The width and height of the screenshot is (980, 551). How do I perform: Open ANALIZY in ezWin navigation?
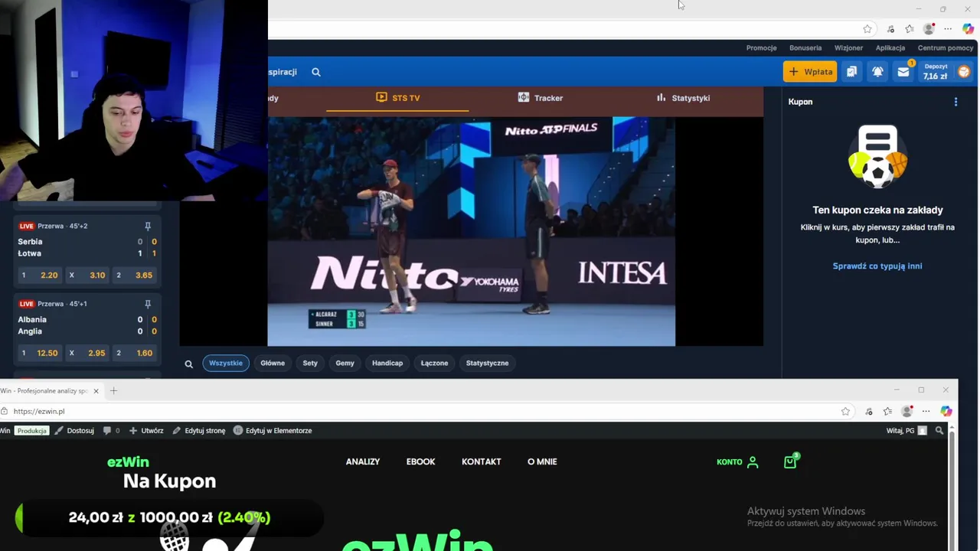point(363,462)
